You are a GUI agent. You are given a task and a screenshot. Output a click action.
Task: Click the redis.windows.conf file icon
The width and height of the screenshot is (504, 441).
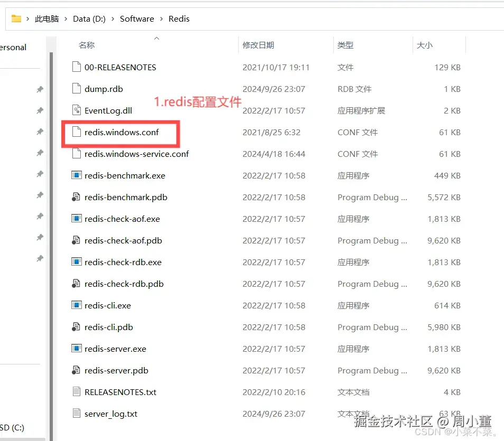[x=77, y=132]
